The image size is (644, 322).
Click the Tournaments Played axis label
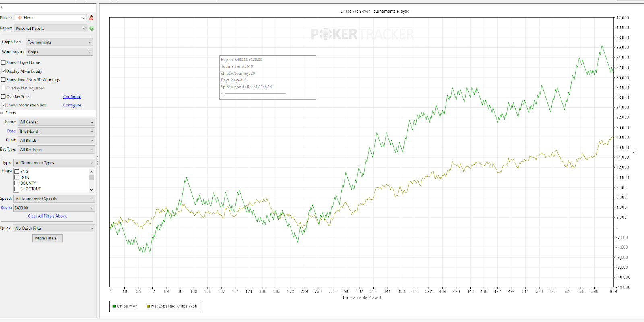(361, 297)
